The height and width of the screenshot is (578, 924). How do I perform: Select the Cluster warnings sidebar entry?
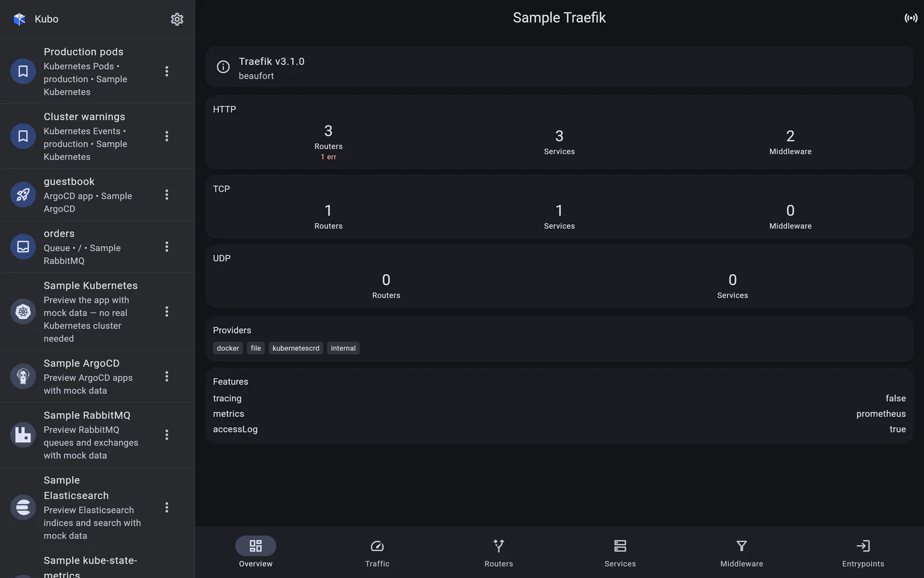pos(97,136)
